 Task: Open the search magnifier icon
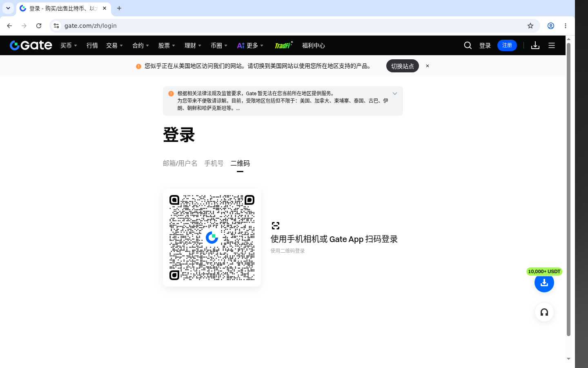468,45
